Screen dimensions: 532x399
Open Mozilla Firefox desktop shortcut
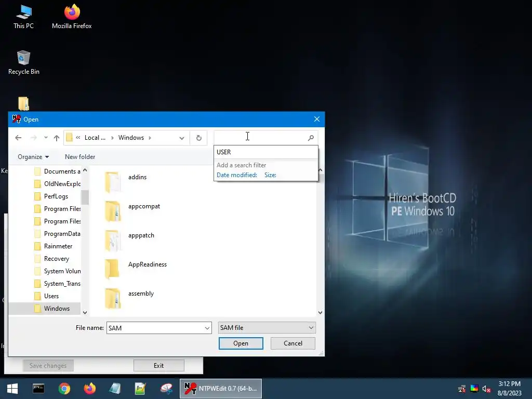(x=72, y=17)
